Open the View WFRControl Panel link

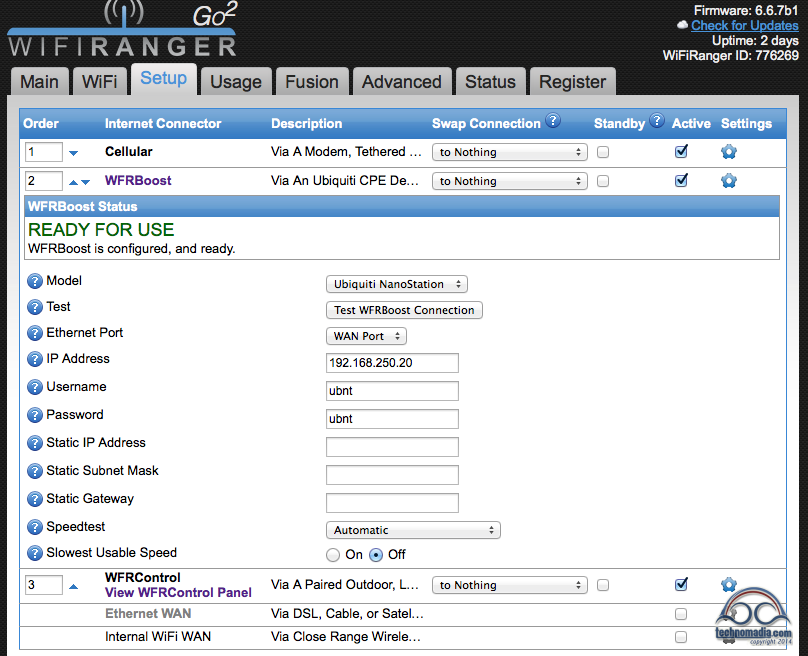(178, 592)
